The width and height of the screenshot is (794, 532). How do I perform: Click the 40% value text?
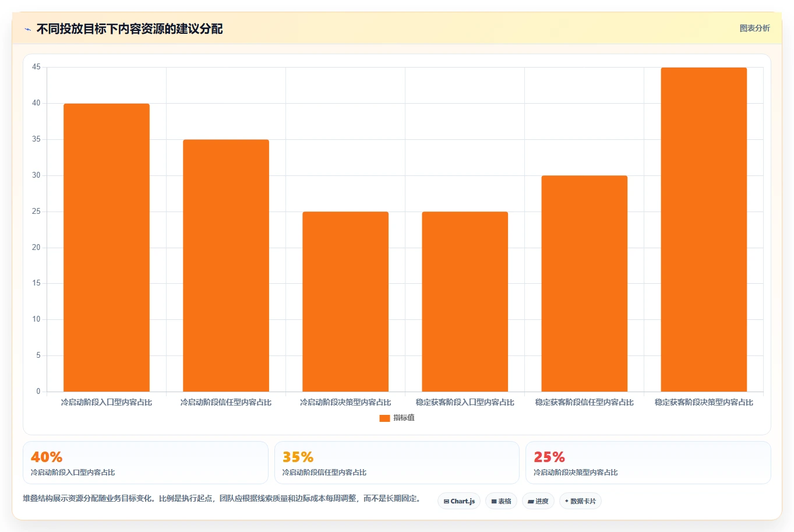[x=47, y=457]
